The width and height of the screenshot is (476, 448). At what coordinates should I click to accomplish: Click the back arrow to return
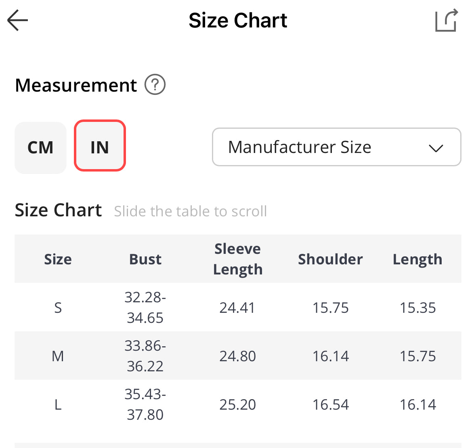pos(17,20)
